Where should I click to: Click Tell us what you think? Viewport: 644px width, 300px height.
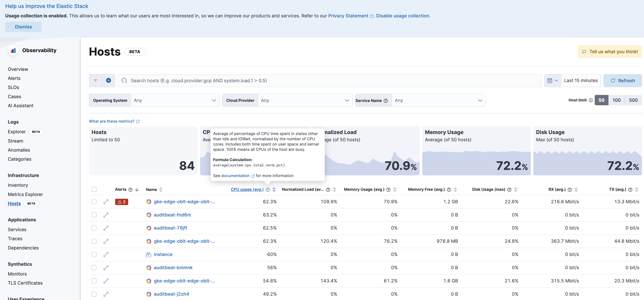[x=610, y=52]
